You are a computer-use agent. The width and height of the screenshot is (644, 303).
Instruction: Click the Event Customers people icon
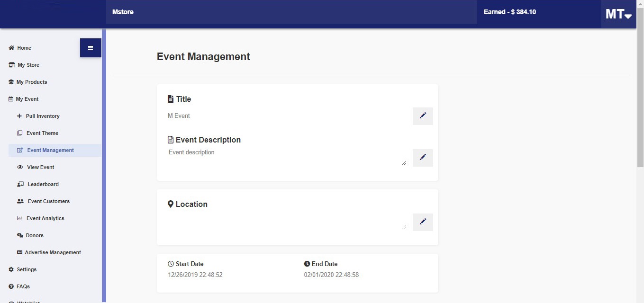coord(20,201)
